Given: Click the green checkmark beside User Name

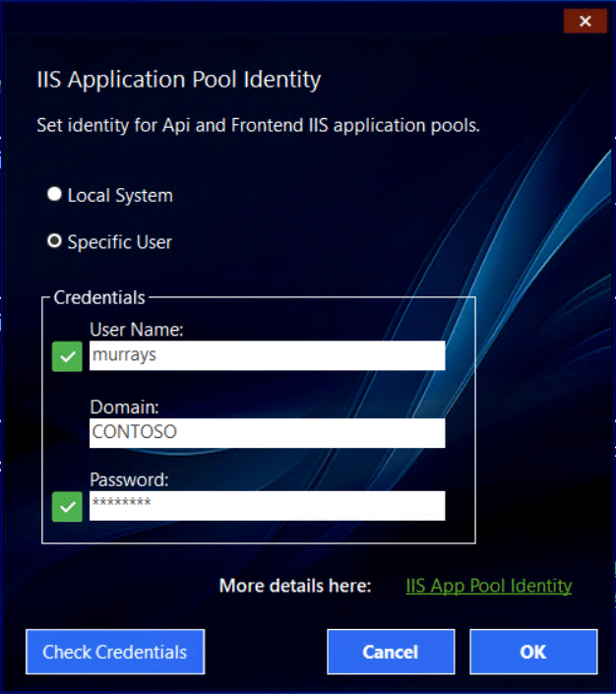Looking at the screenshot, I should [x=67, y=356].
